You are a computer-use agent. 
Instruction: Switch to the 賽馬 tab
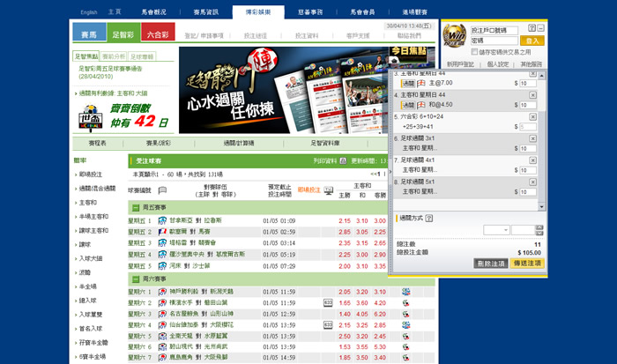pos(89,33)
